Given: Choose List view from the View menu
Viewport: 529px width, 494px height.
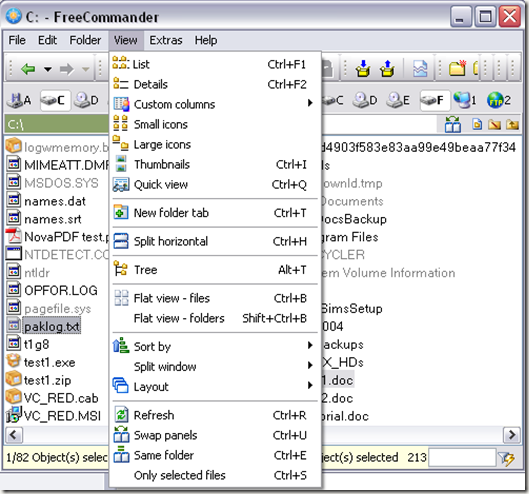Looking at the screenshot, I should point(215,64).
